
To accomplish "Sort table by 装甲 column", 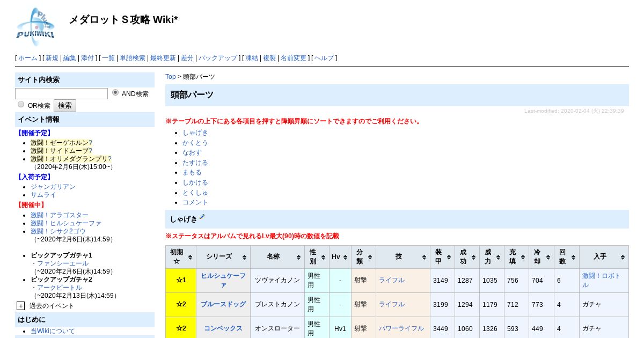I will 442,257.
